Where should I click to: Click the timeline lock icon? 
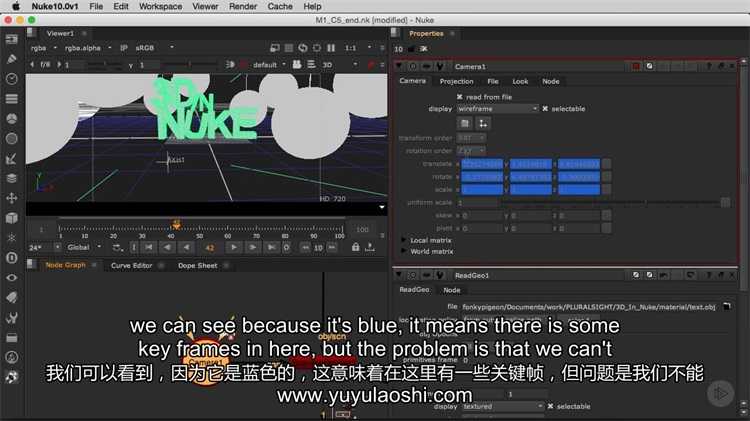pyautogui.click(x=355, y=247)
